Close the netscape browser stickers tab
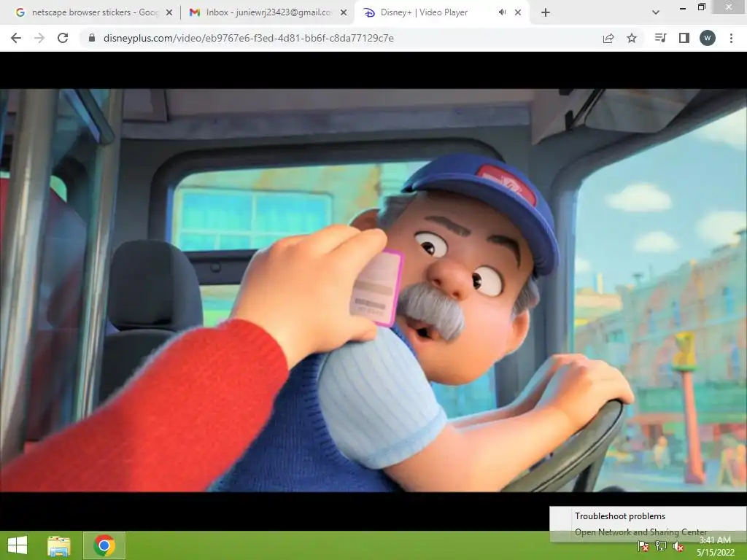Viewport: 747px width, 560px height. (x=169, y=13)
